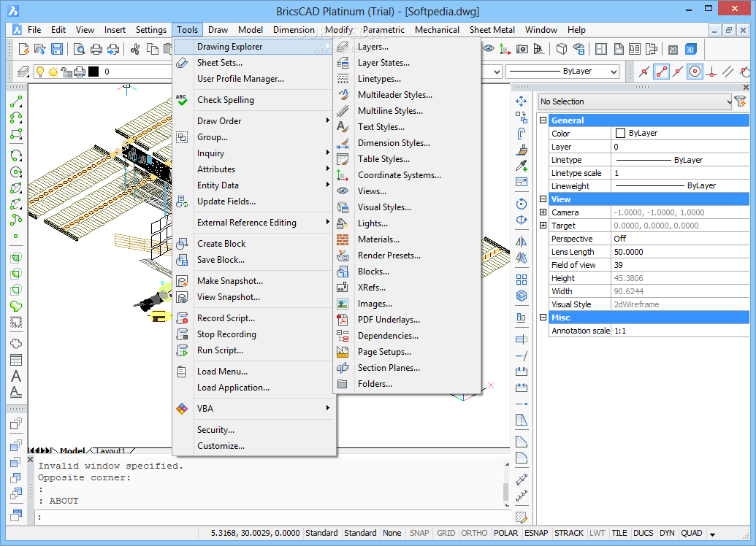The width and height of the screenshot is (756, 546).
Task: Click the Make Snapshot icon
Action: tap(182, 281)
